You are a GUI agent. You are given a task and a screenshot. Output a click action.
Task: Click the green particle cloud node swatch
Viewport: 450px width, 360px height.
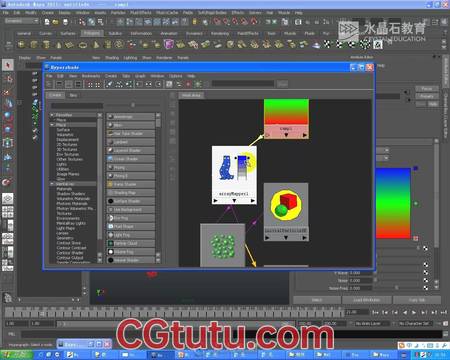(222, 246)
